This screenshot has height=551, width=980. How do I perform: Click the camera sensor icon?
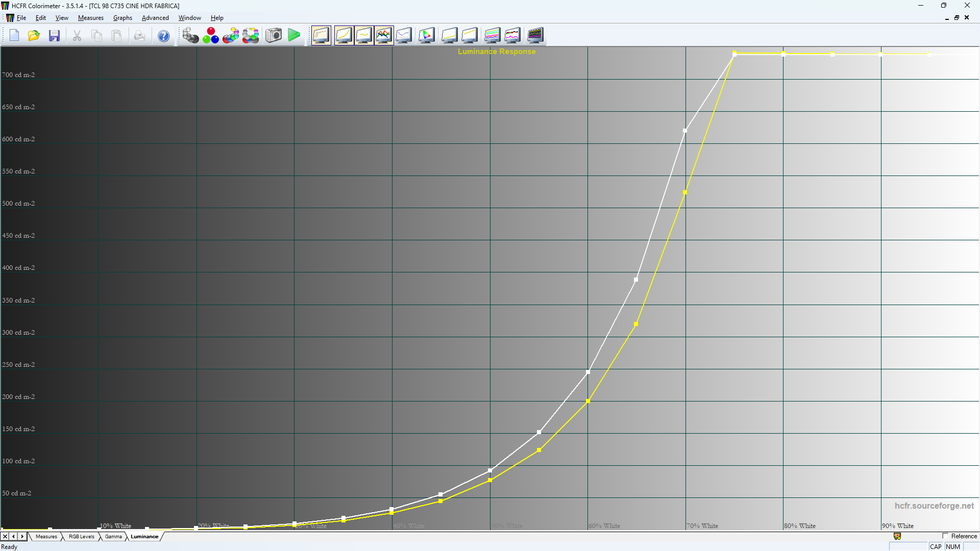(x=274, y=36)
